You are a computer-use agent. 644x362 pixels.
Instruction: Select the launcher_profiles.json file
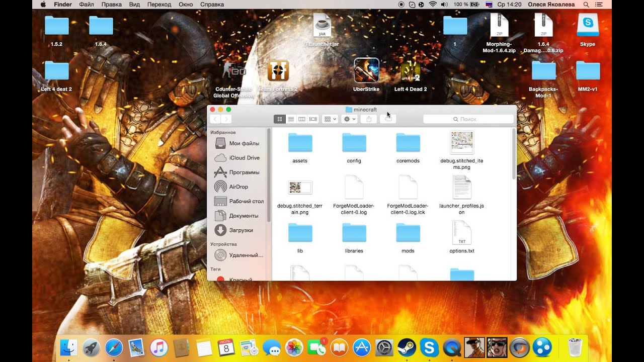462,187
